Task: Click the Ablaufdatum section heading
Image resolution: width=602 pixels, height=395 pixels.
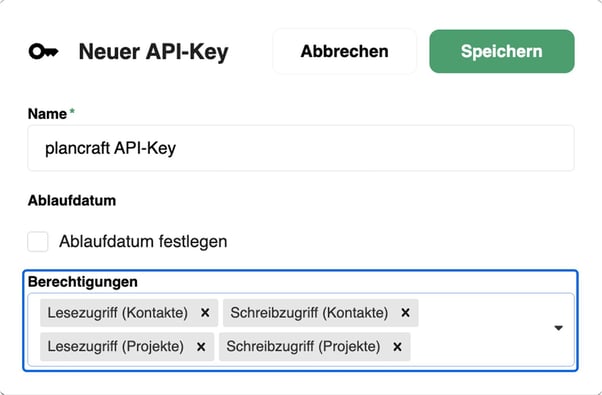Action: (x=72, y=200)
